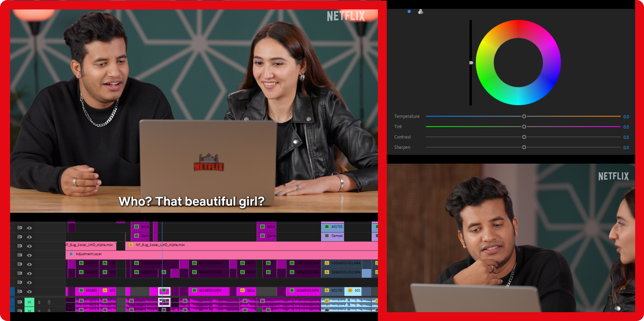The width and height of the screenshot is (644, 321).
Task: Click the fx badge on the G0861S clip
Action: (81, 272)
